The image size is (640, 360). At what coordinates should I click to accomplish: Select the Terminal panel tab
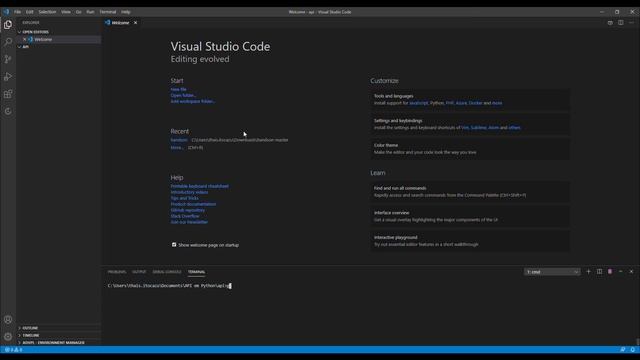tap(196, 272)
